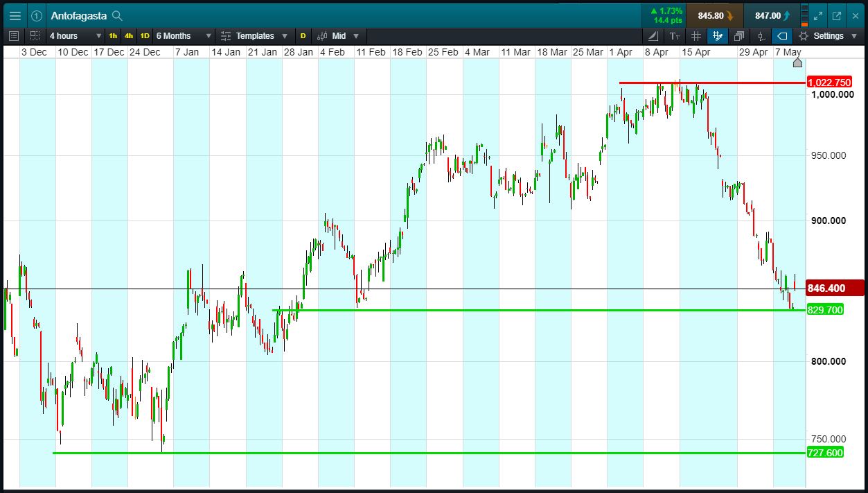The width and height of the screenshot is (868, 493).
Task: Click the 25 Mar date on time axis
Action: click(587, 52)
